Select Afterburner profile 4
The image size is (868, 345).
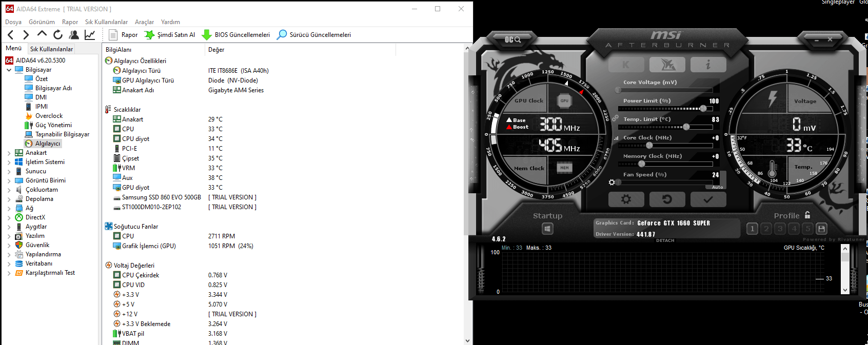tap(794, 229)
